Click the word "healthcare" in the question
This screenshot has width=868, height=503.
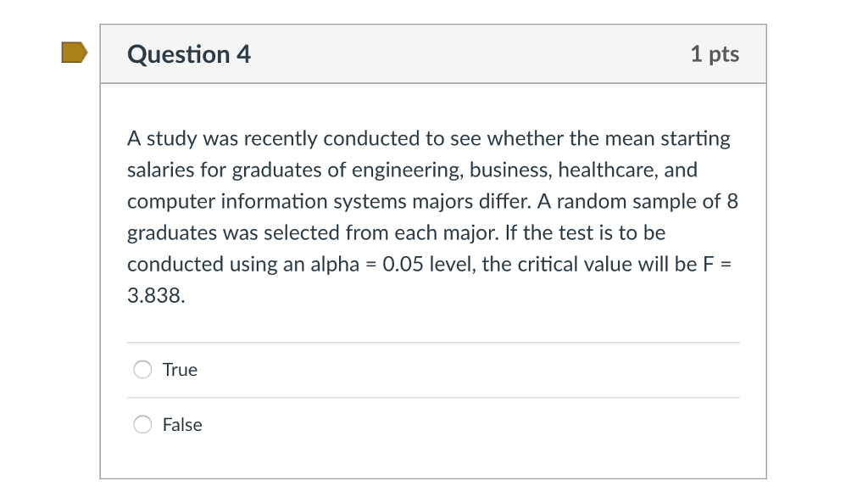(x=606, y=170)
